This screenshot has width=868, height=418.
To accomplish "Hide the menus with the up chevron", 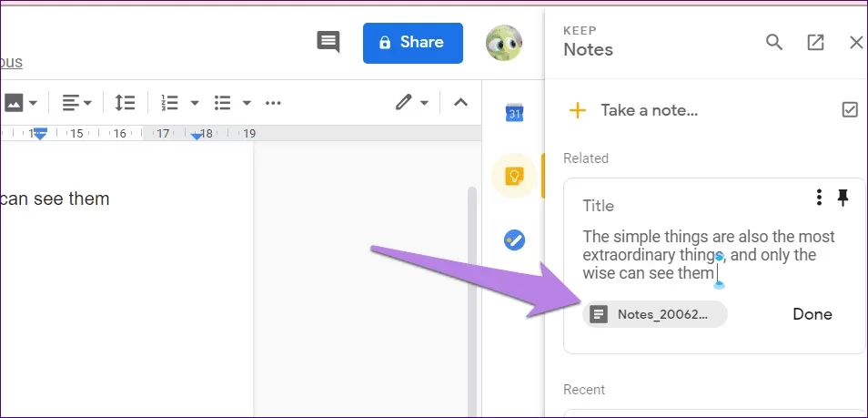I will (461, 103).
